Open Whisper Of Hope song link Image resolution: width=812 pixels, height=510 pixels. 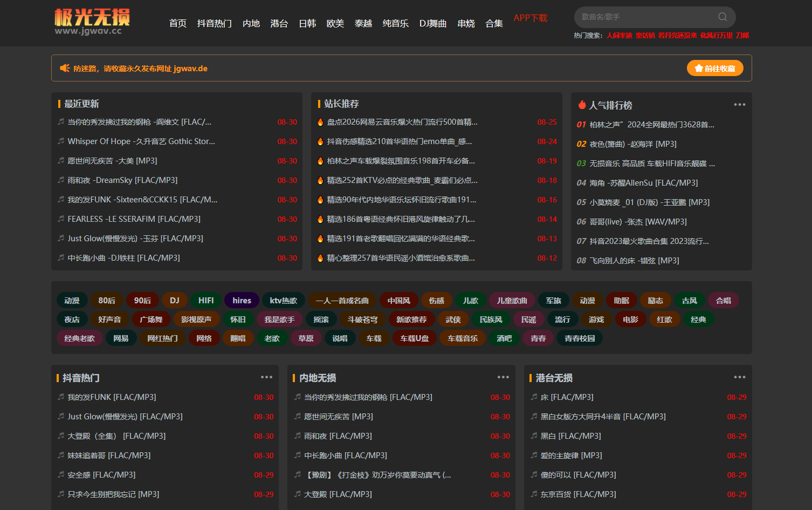pyautogui.click(x=141, y=141)
